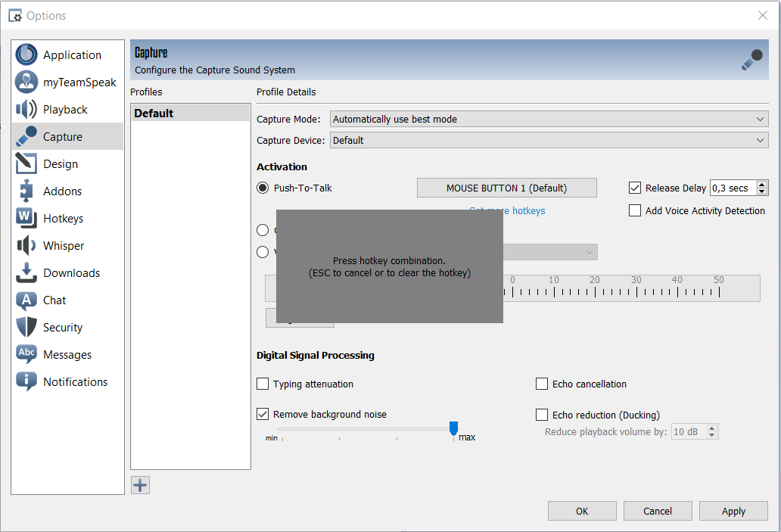Click the Chat bubble icon

point(26,300)
